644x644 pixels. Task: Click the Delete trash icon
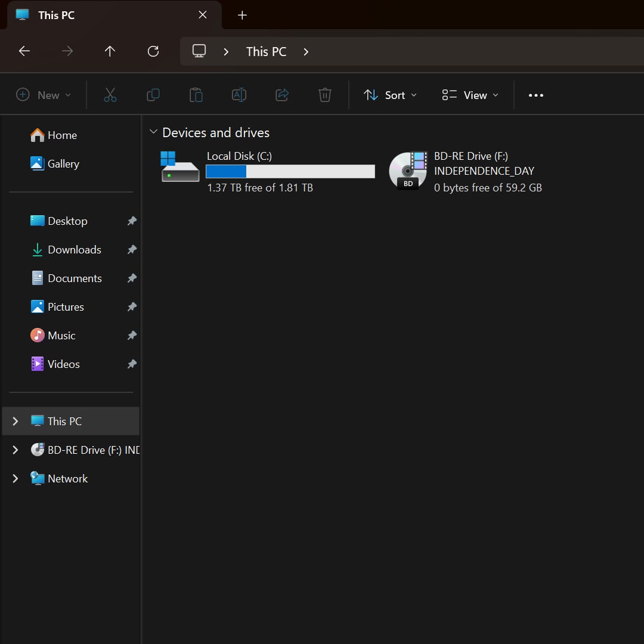coord(324,95)
